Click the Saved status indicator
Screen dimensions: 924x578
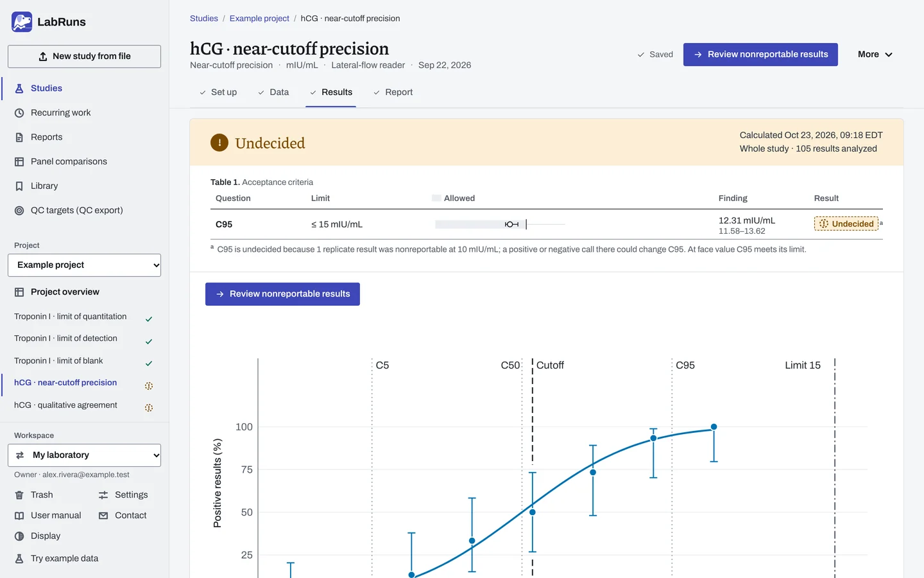pos(654,55)
